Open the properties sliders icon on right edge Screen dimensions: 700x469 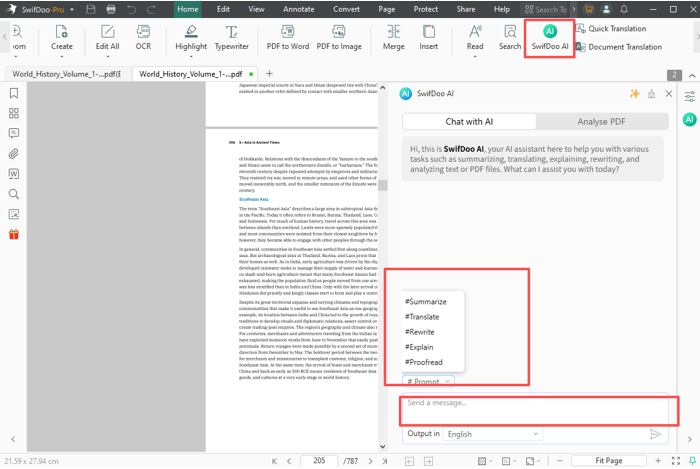point(690,96)
